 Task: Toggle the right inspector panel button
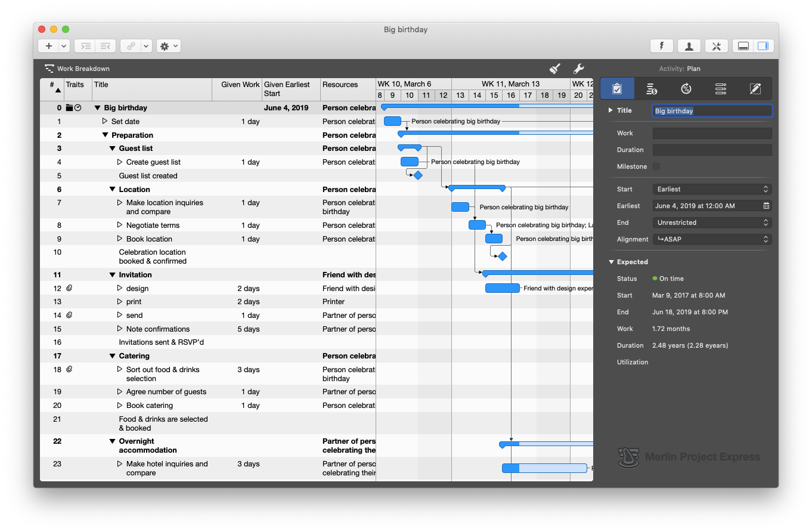coord(765,46)
